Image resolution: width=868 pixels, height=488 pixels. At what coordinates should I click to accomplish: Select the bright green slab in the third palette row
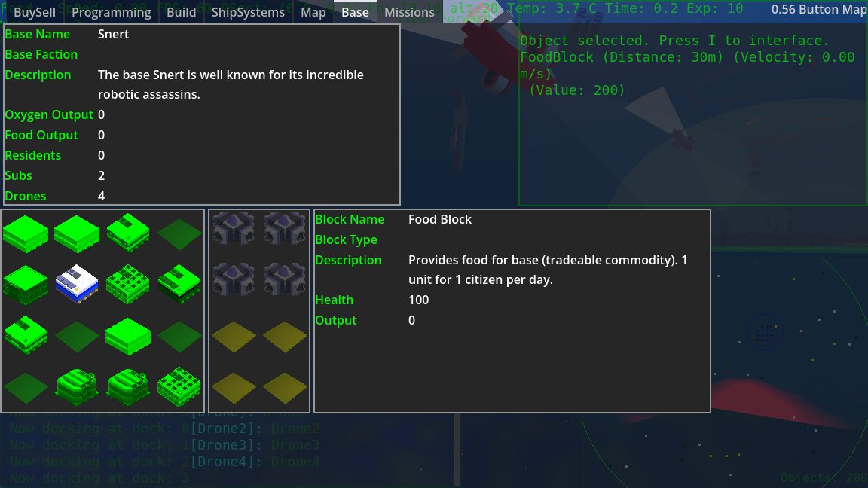coord(127,335)
